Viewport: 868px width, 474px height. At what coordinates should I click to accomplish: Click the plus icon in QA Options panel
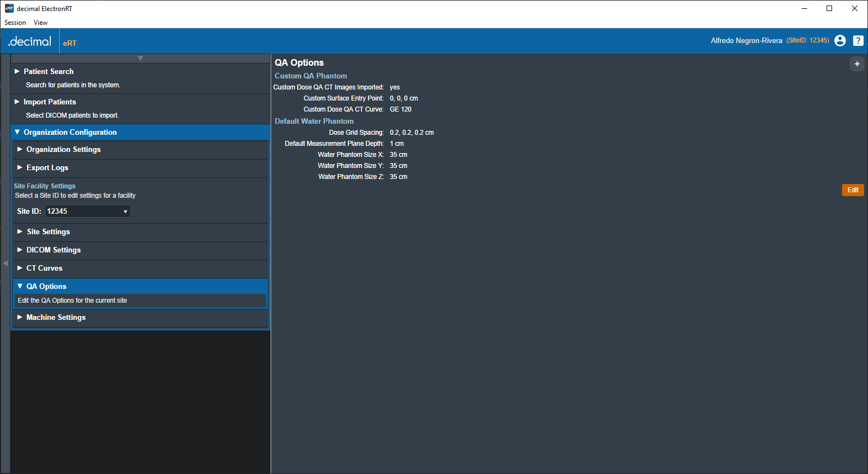coord(857,64)
